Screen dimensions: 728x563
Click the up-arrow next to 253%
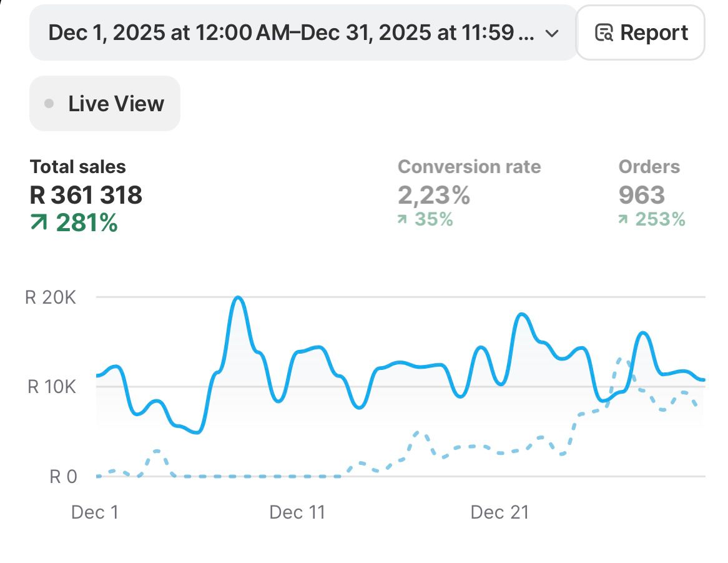(623, 219)
